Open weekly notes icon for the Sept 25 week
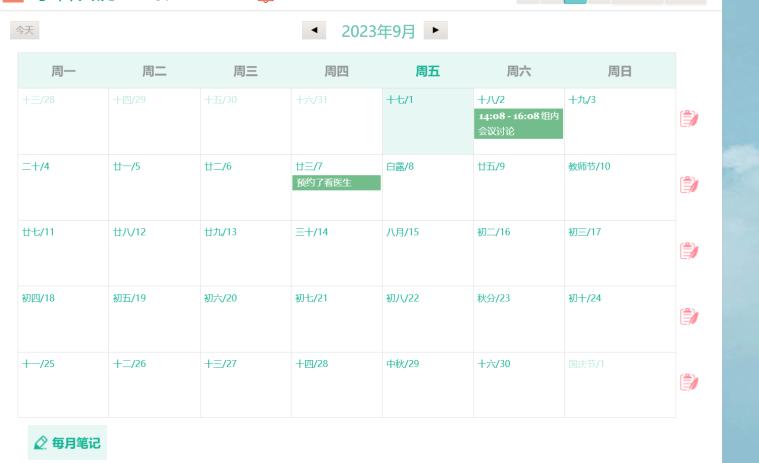This screenshot has height=463, width=759. click(x=688, y=382)
